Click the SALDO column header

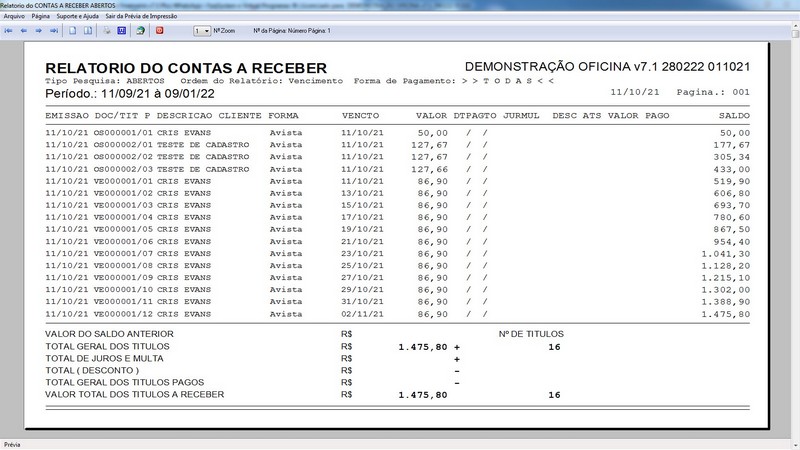pyautogui.click(x=734, y=116)
